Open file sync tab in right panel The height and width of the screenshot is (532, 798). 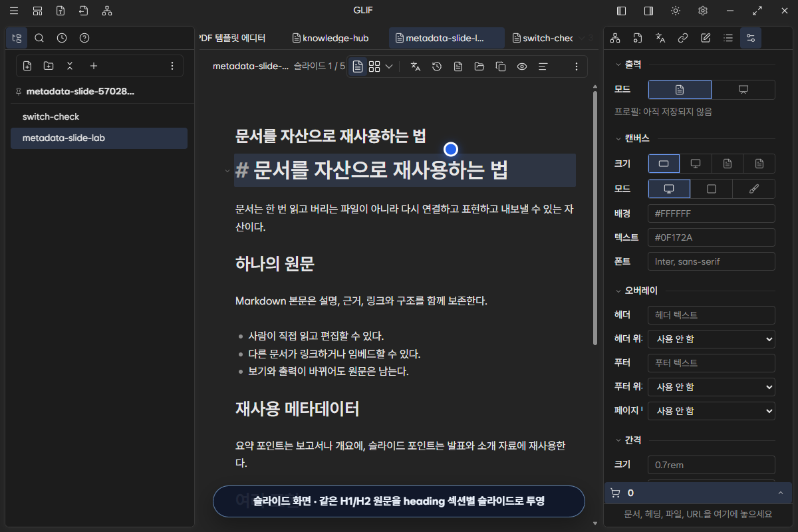pyautogui.click(x=638, y=38)
